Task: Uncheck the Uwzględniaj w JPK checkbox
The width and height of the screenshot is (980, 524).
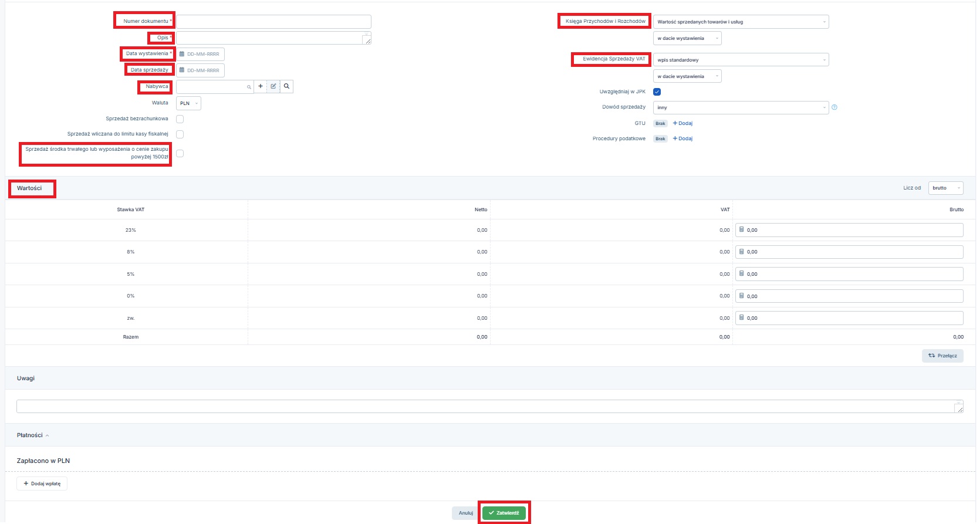Action: 657,92
